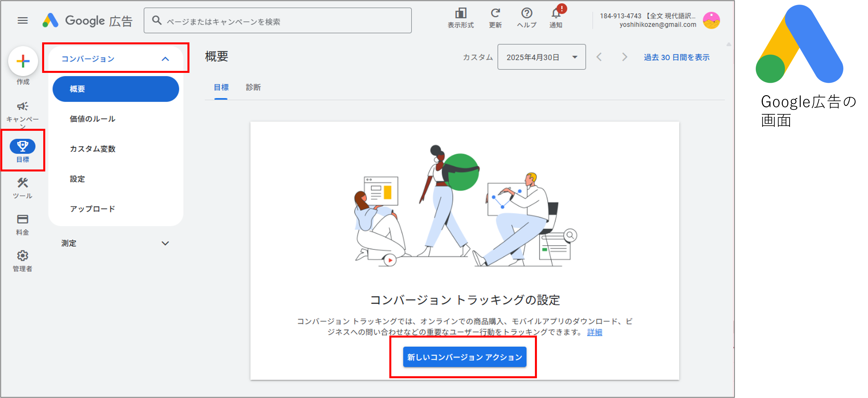Click the yoshihikozen@gmail.com account email
868x398 pixels.
[658, 25]
